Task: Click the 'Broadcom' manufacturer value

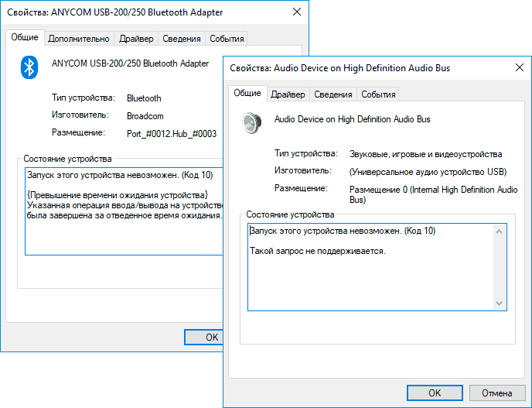Action: click(x=145, y=116)
